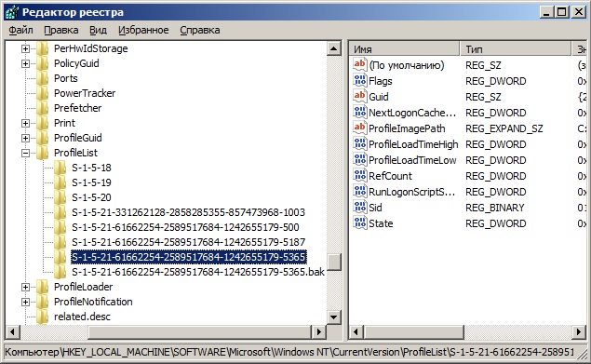Click the ProfileLoadTimeHigh value icon
This screenshot has height=364, width=591.
click(x=360, y=144)
